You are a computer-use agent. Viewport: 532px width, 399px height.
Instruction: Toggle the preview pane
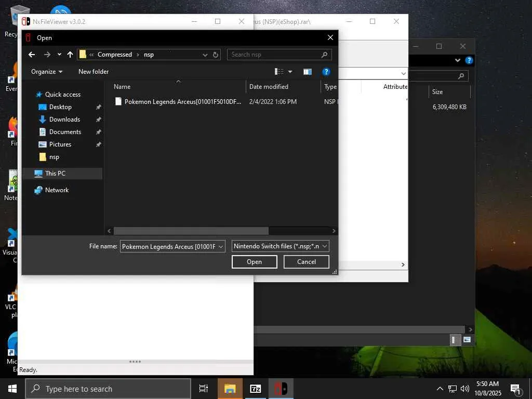coord(308,72)
